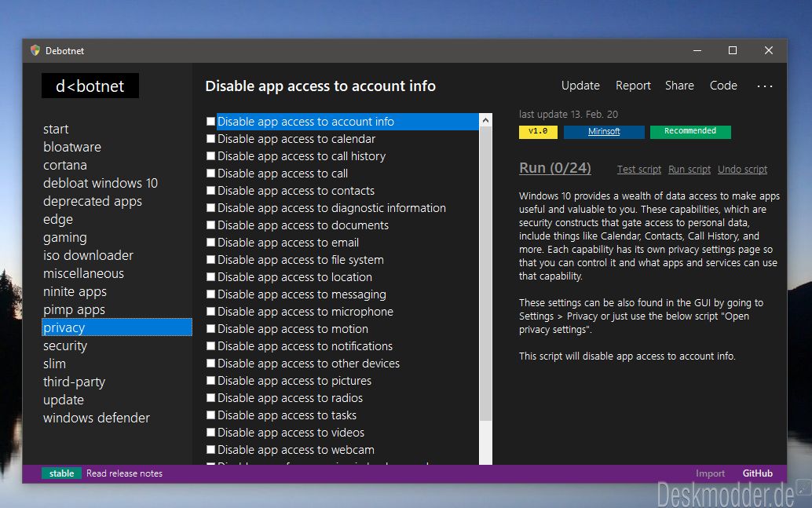Open the three-dots more options menu

coord(764,86)
